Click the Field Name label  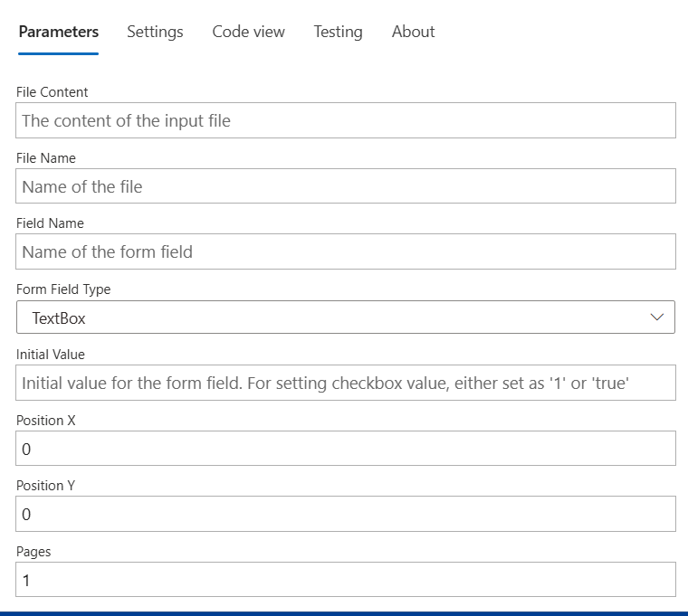[x=50, y=223]
